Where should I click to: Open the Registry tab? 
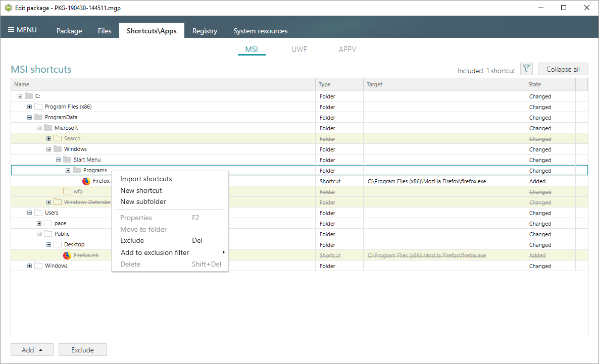pos(205,31)
